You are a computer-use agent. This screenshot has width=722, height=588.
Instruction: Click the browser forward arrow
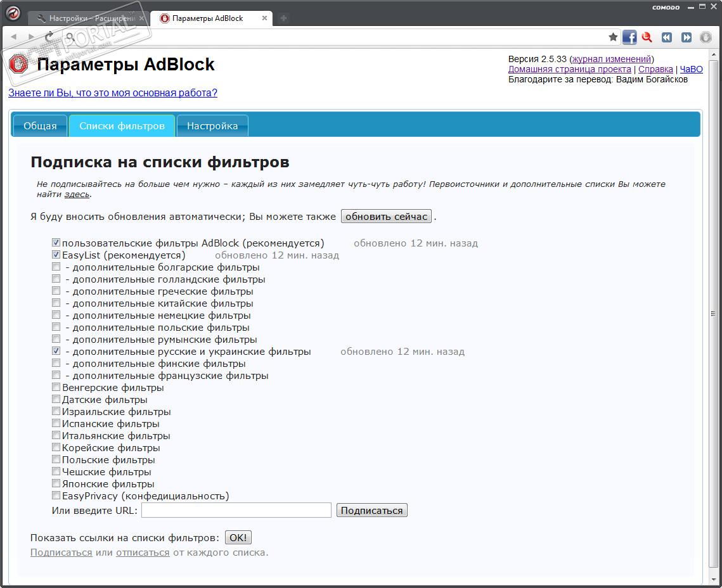31,37
